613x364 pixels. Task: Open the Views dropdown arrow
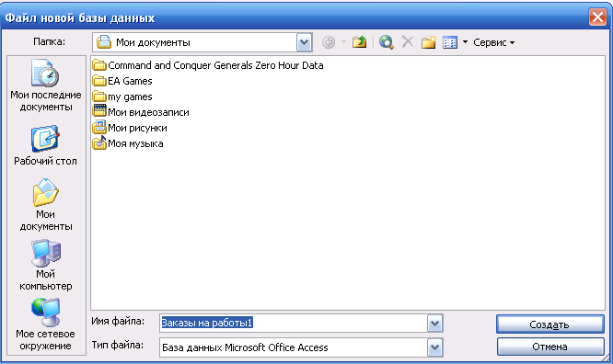(465, 42)
